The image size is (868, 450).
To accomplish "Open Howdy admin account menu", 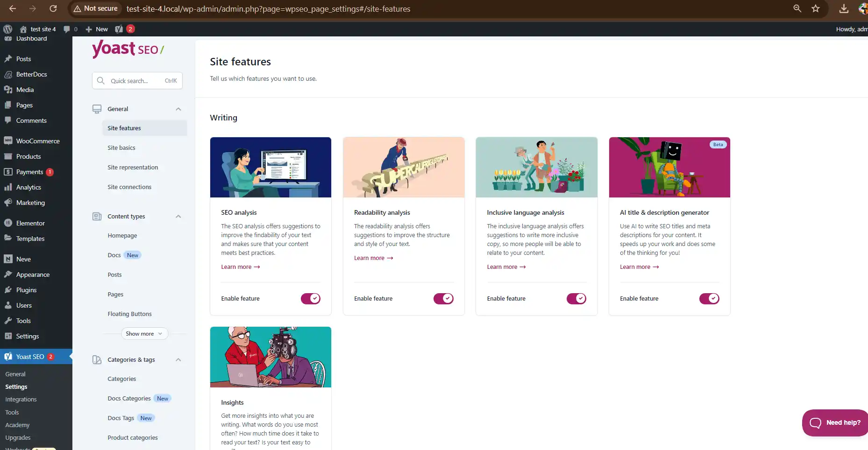I will (x=852, y=29).
